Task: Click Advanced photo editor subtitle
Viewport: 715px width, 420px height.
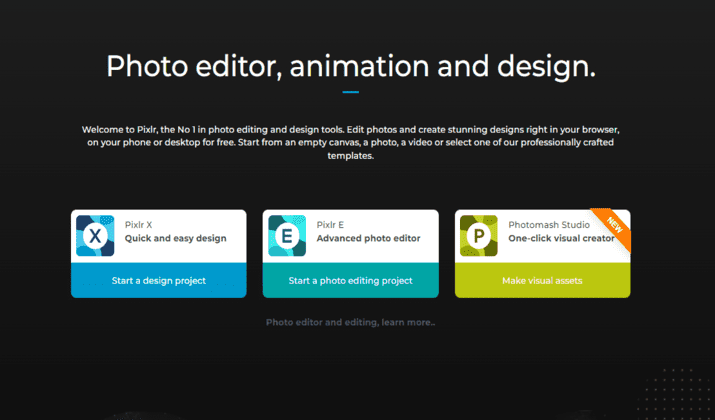Action: (368, 239)
